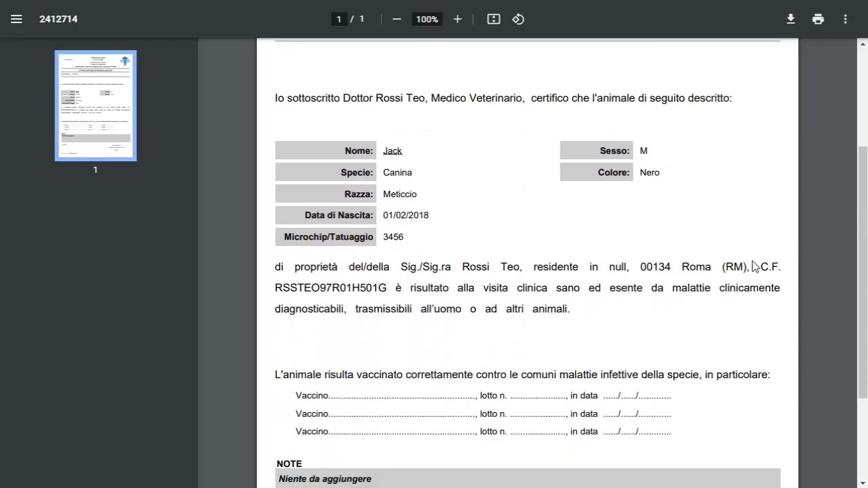The width and height of the screenshot is (868, 488).
Task: Click the 'Specie:' label
Action: coord(325,172)
